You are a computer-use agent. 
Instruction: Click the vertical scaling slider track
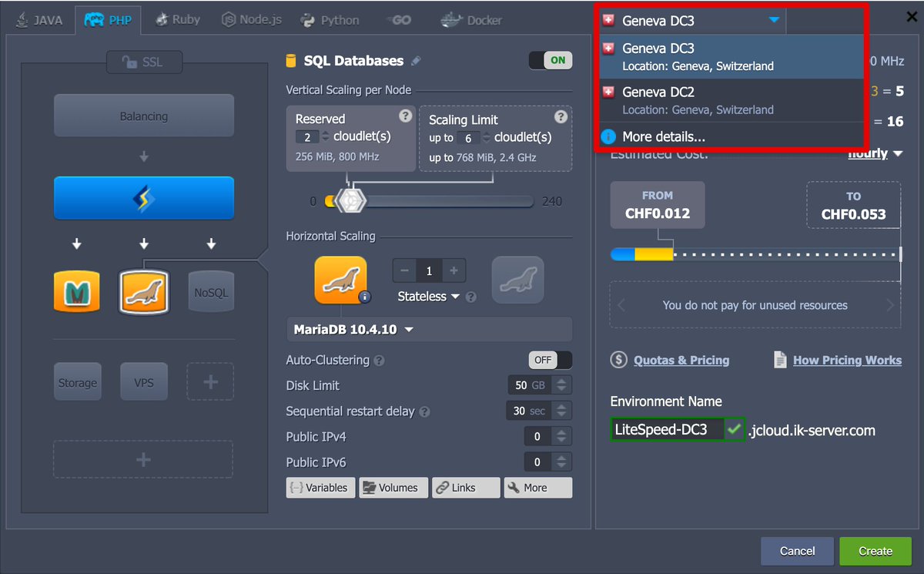(x=430, y=202)
